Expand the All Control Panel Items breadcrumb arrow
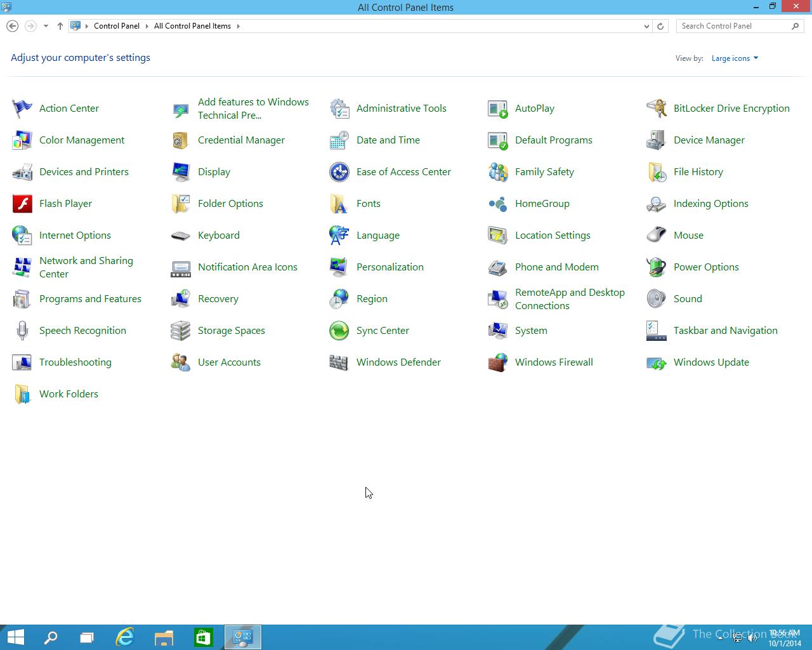The image size is (812, 650). point(238,26)
